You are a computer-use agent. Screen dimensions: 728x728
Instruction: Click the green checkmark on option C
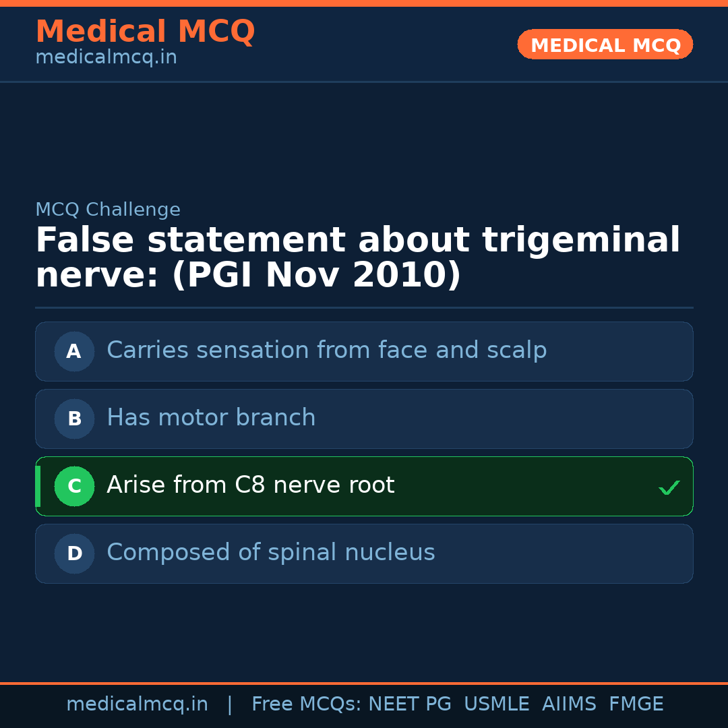tap(669, 487)
